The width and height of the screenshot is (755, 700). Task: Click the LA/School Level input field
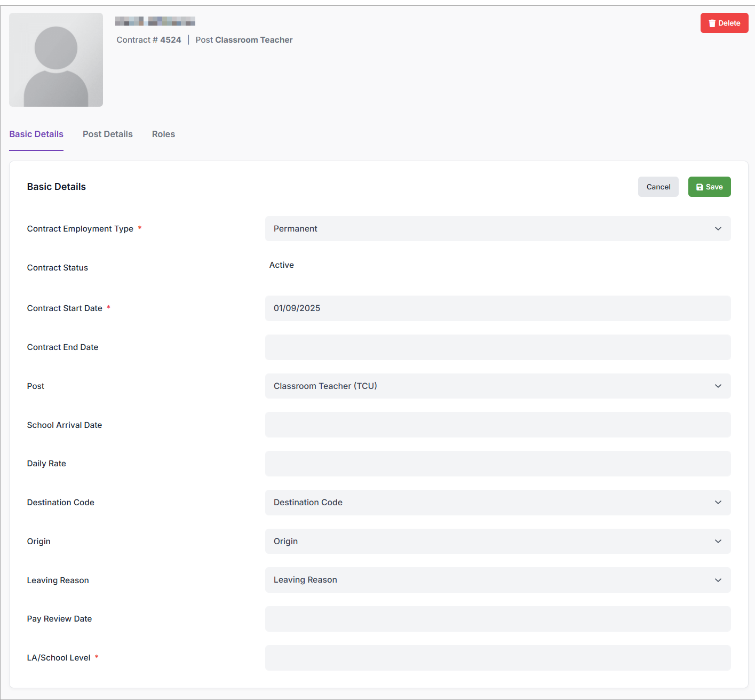coord(497,658)
